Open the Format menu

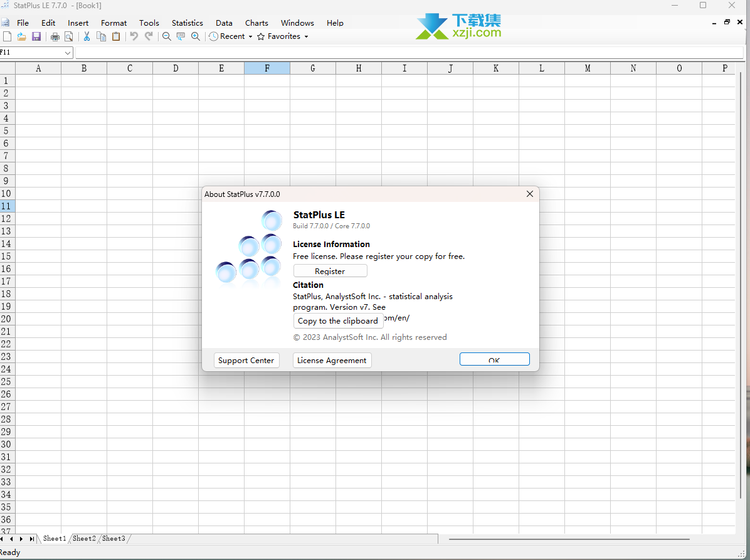(x=114, y=23)
